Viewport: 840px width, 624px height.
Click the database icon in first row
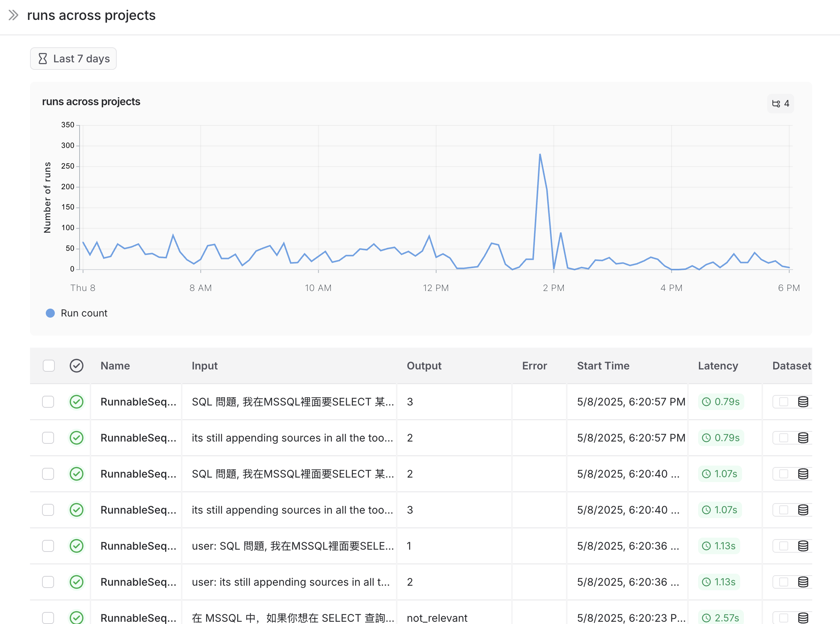803,402
